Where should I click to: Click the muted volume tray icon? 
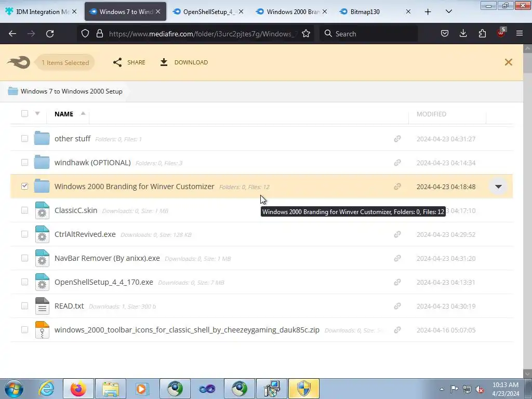point(480,390)
